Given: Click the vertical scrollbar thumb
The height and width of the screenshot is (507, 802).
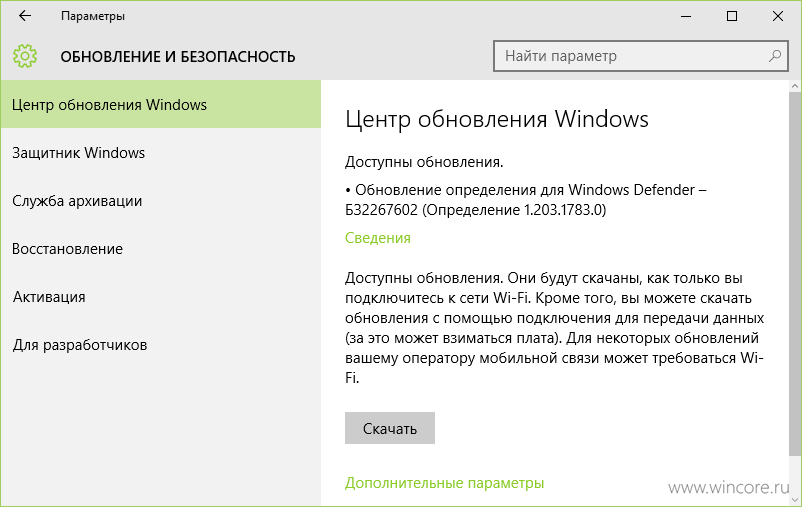Looking at the screenshot, I should coord(795,274).
